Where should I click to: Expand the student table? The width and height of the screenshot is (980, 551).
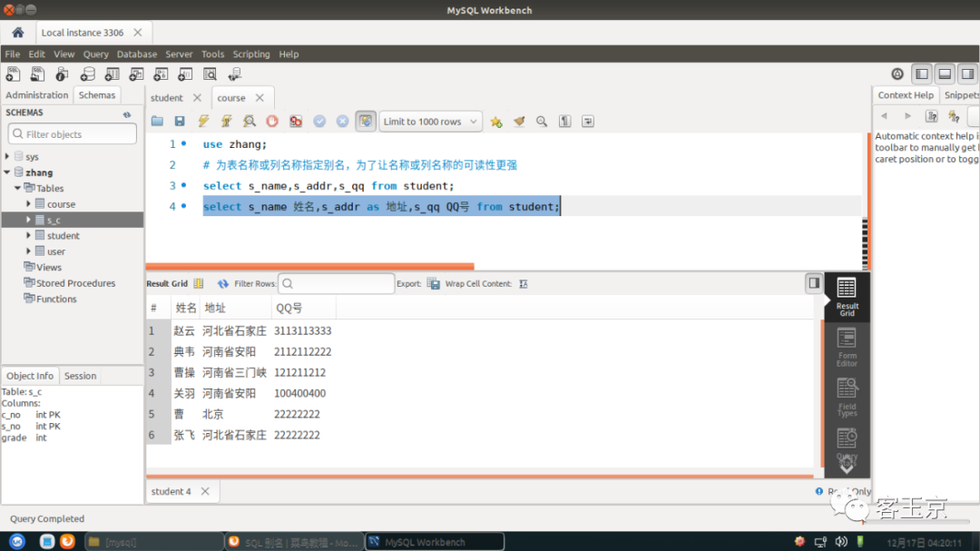[x=28, y=235]
